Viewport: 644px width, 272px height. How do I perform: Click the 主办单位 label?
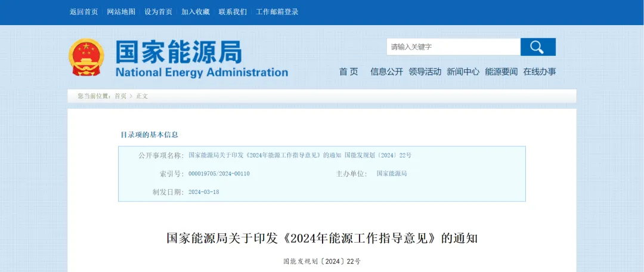pos(352,174)
